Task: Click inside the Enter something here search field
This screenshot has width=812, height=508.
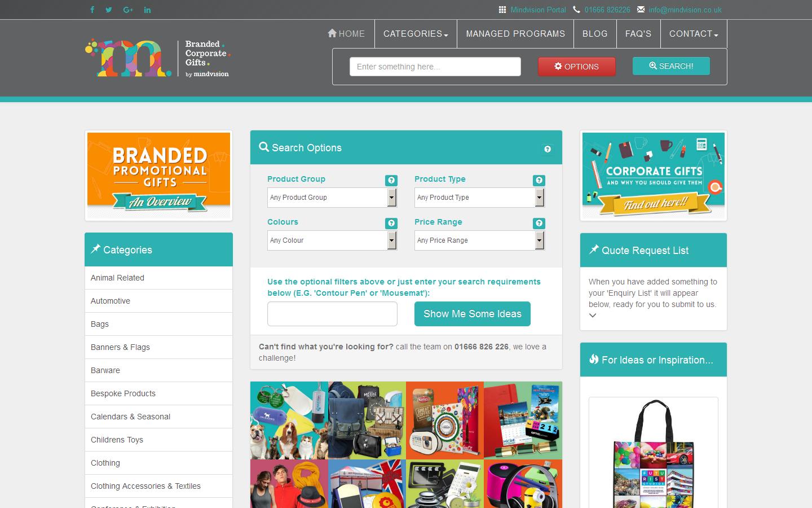Action: coord(434,66)
